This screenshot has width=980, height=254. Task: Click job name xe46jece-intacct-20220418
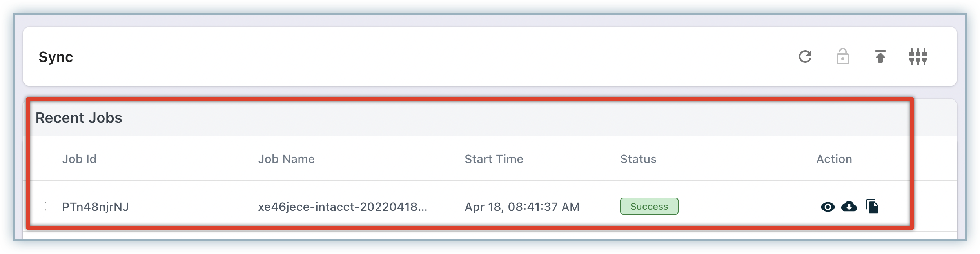[x=342, y=207]
